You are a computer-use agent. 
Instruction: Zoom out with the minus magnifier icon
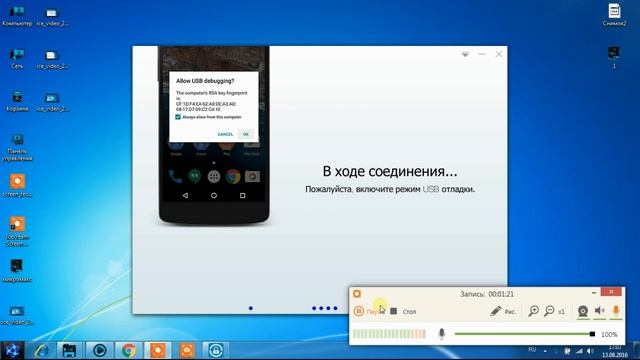coord(549,311)
